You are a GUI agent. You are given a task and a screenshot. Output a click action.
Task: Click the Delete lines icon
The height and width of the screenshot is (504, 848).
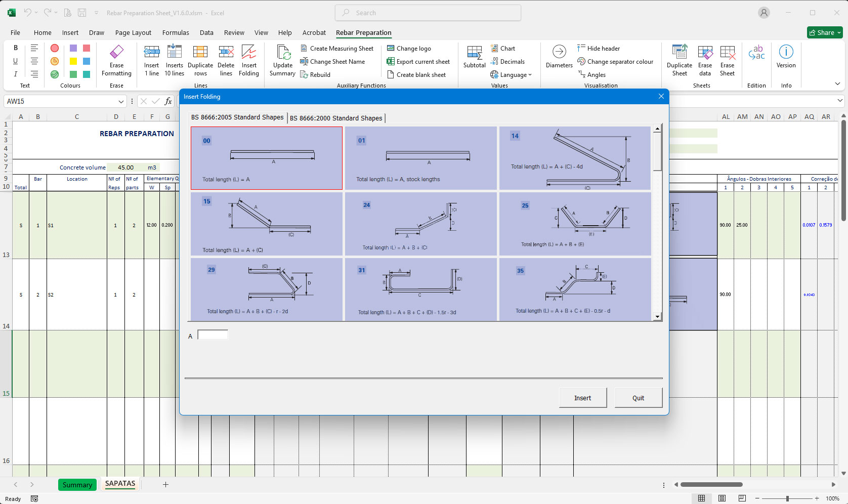[x=226, y=52]
